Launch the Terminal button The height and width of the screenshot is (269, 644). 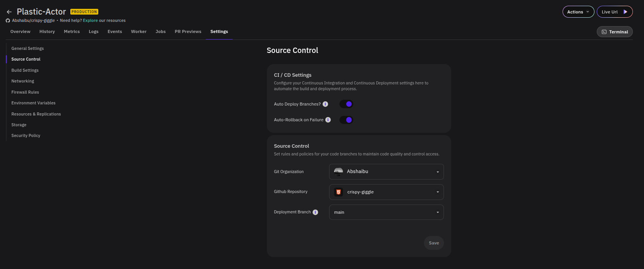click(614, 32)
